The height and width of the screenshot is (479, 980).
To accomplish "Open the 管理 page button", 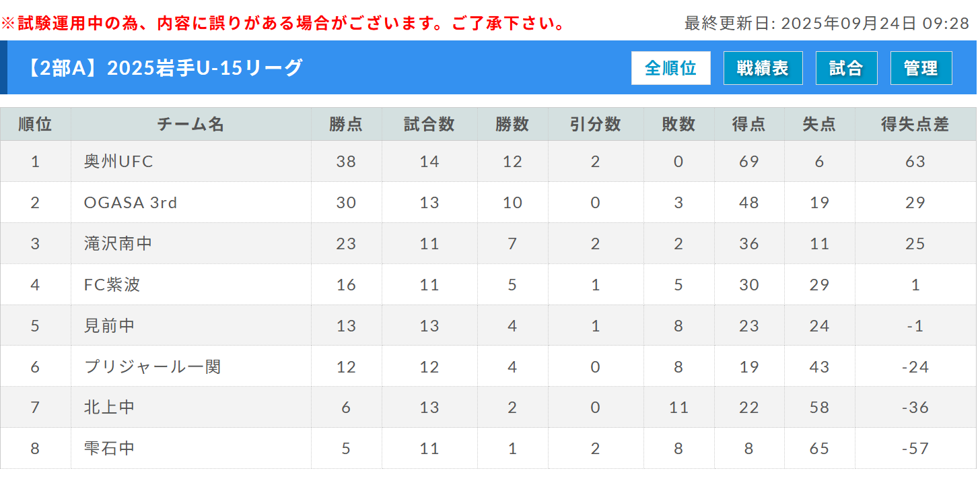I will click(921, 68).
